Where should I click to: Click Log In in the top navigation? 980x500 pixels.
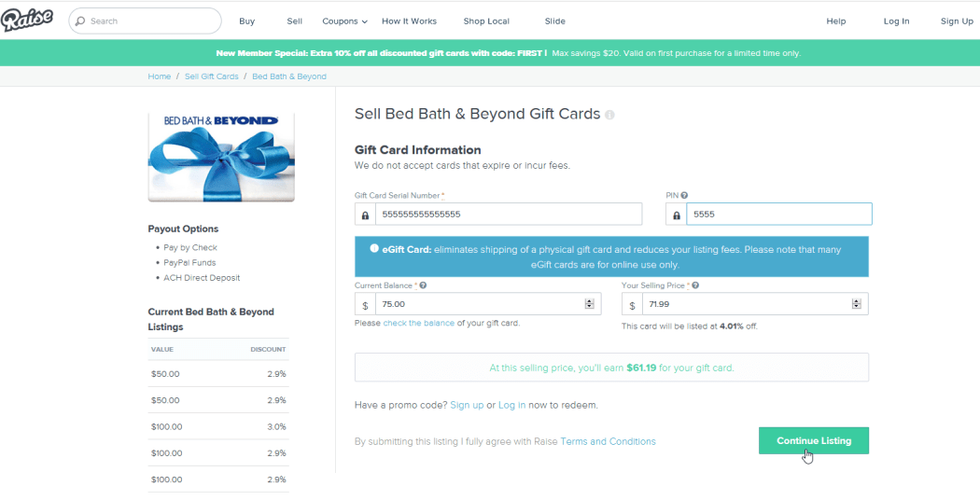pos(896,21)
